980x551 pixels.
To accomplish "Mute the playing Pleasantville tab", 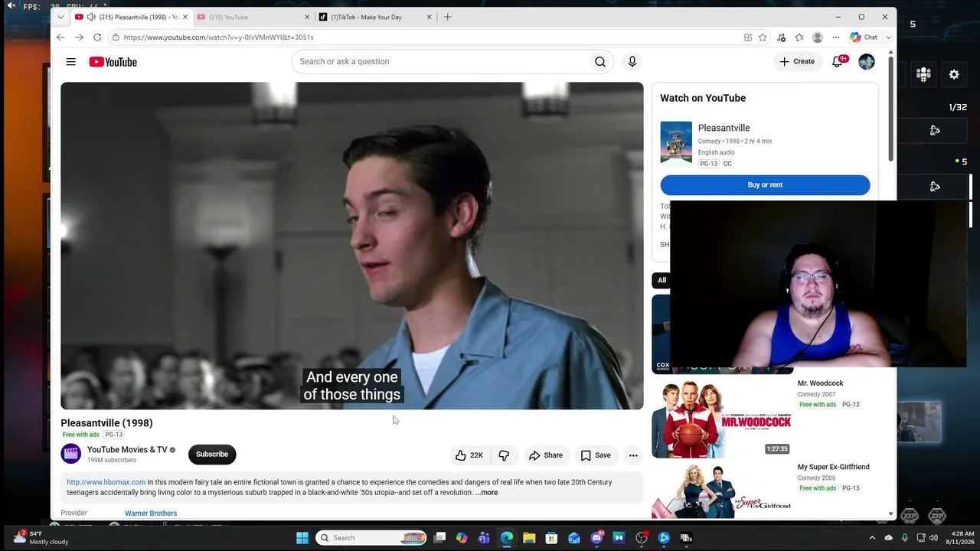I will point(91,17).
